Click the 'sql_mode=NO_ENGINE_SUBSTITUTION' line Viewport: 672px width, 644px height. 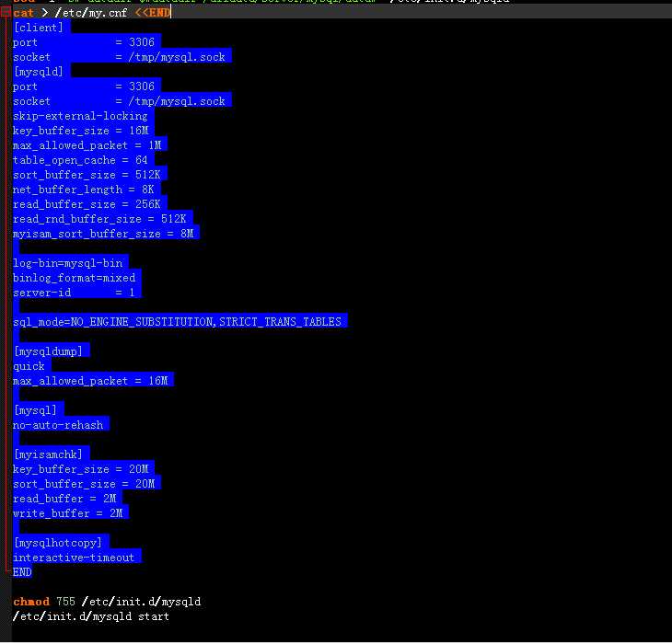pyautogui.click(x=177, y=322)
